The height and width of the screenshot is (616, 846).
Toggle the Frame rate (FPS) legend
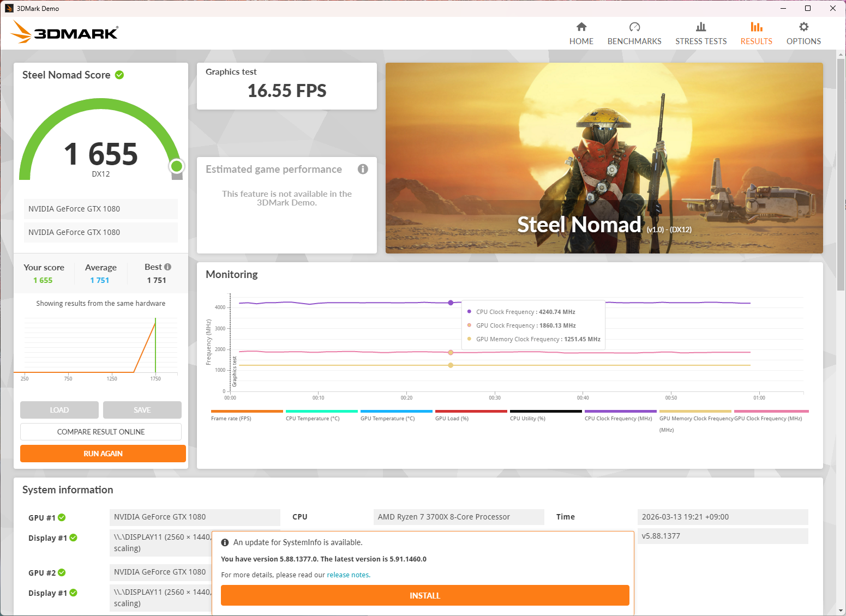click(x=247, y=415)
